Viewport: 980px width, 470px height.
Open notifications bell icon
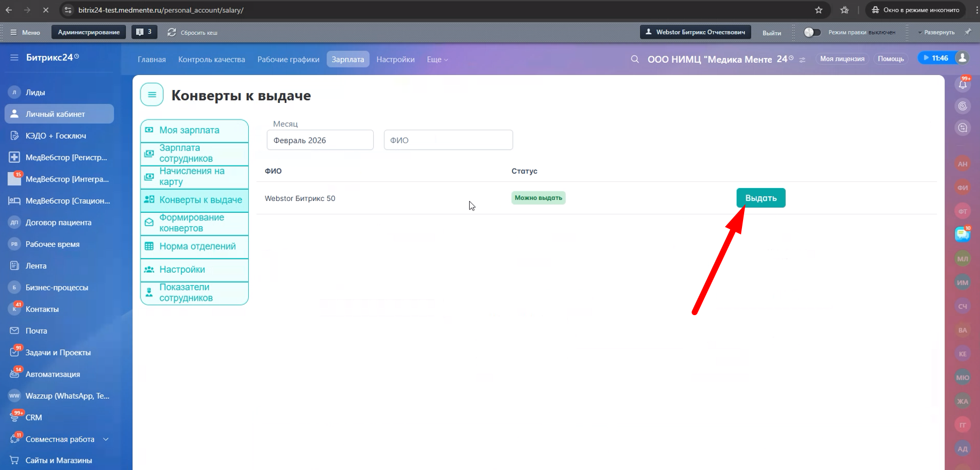click(x=963, y=84)
